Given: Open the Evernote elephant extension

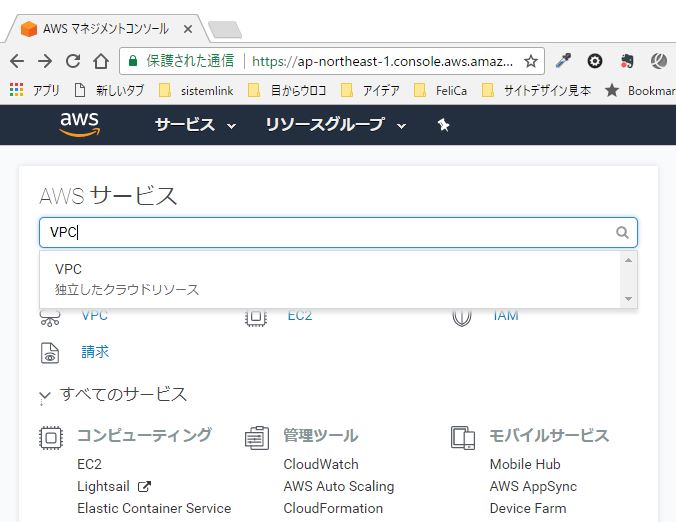Looking at the screenshot, I should pos(627,61).
